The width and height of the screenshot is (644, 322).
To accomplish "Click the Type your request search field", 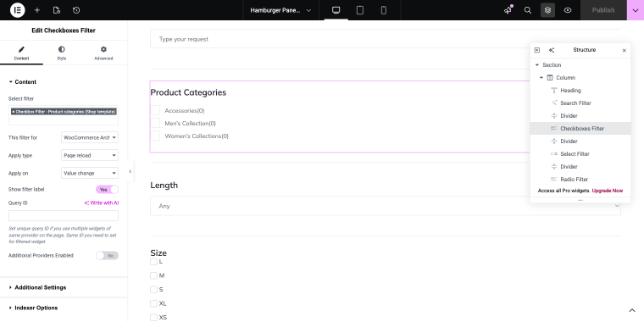I will 385,39.
